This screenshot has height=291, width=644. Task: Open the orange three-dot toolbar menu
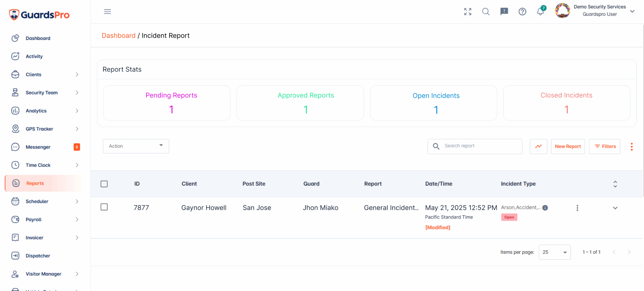[x=631, y=147]
